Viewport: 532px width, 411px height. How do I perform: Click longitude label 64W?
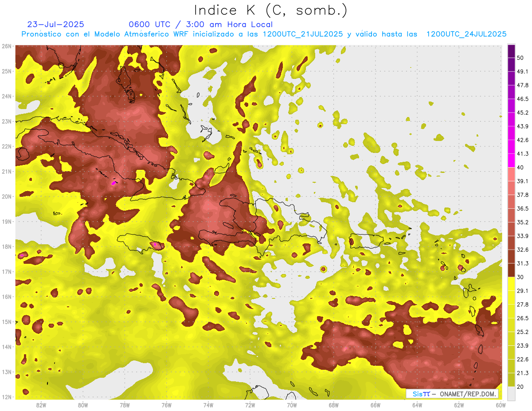pos(417,405)
